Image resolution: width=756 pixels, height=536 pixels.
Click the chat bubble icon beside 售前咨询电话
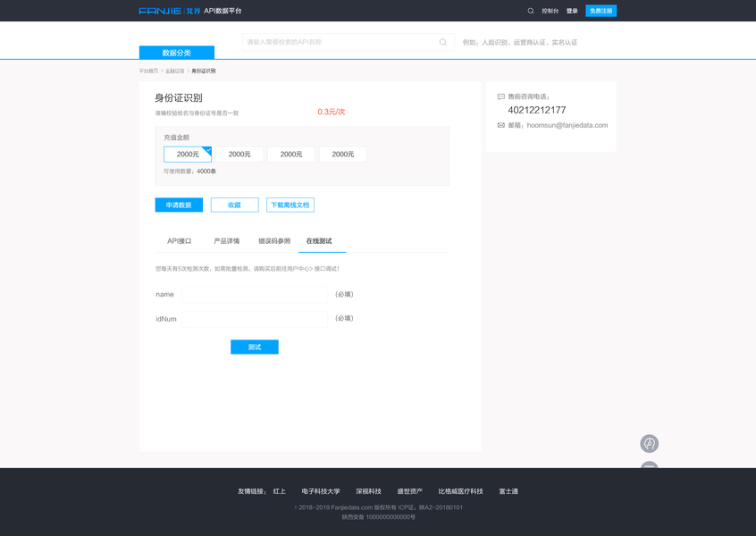[x=501, y=96]
